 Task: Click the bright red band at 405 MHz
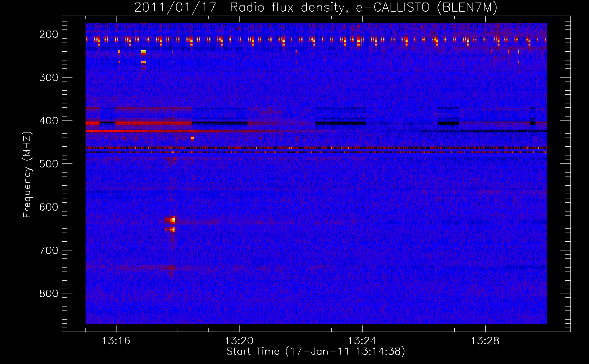pyautogui.click(x=154, y=123)
